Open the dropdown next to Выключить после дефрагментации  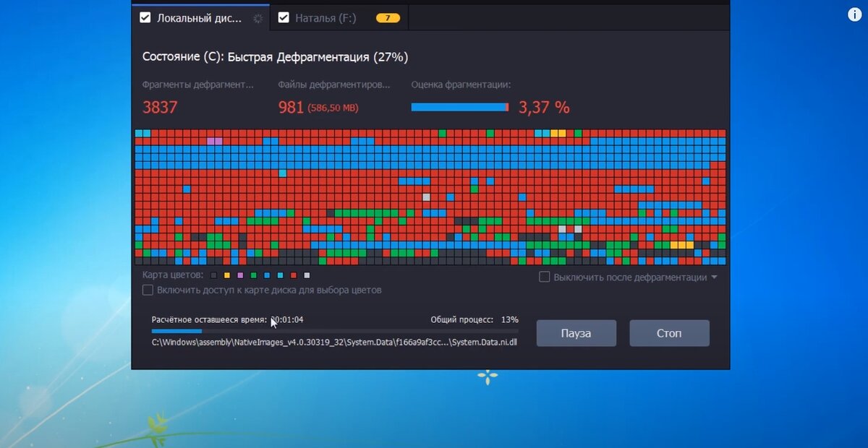[713, 277]
